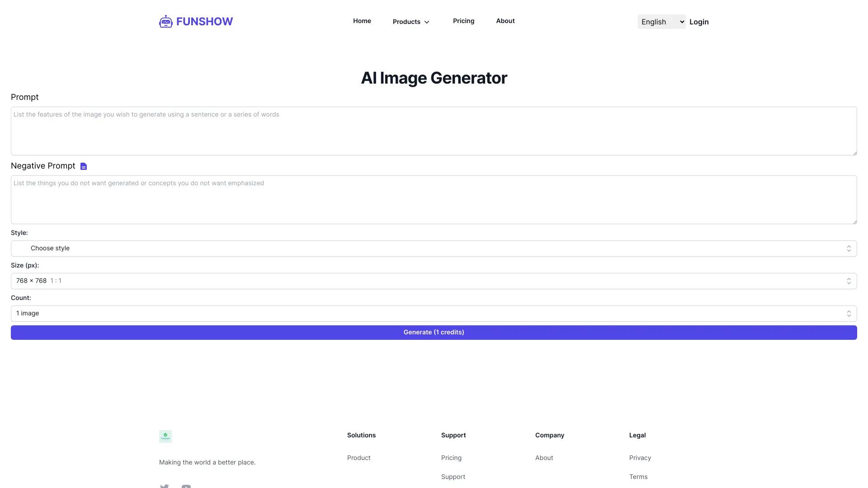Image resolution: width=868 pixels, height=488 pixels.
Task: Select the Count 1 image dropdown
Action: click(434, 314)
